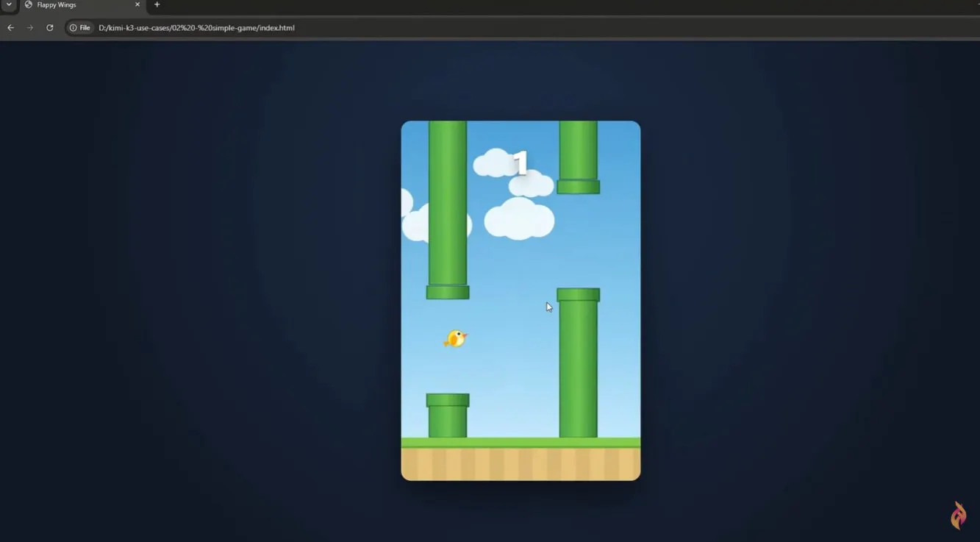Open a new browser tab with the plus icon
This screenshot has height=542, width=980.
pyautogui.click(x=157, y=5)
